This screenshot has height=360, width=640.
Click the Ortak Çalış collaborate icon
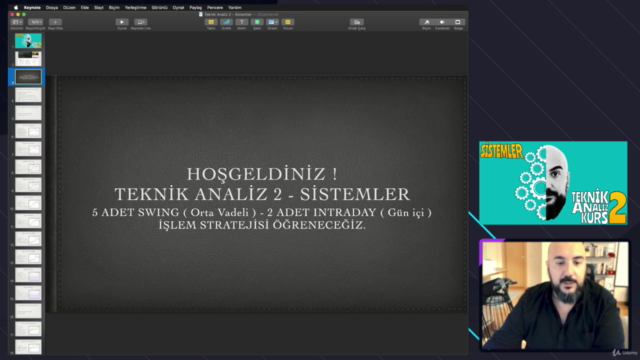357,22
